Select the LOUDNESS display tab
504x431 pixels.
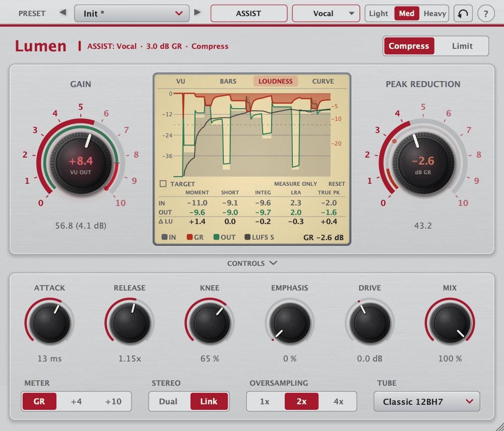click(x=276, y=81)
